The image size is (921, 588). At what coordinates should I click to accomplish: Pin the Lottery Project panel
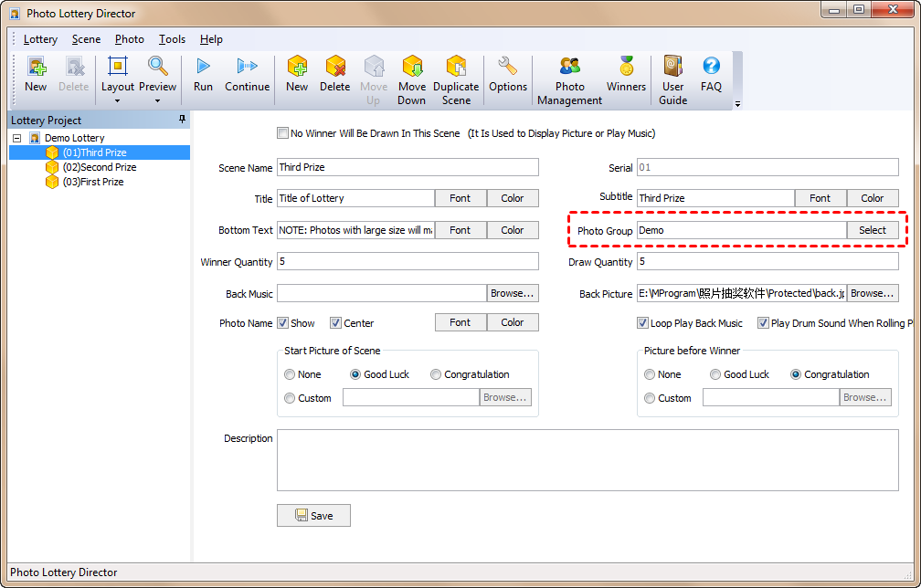[182, 119]
